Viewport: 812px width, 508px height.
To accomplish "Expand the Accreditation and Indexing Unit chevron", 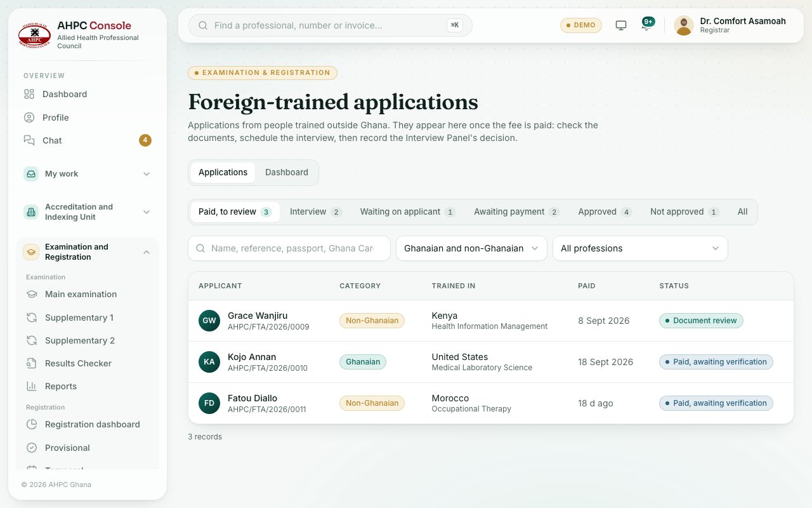I will [x=147, y=212].
